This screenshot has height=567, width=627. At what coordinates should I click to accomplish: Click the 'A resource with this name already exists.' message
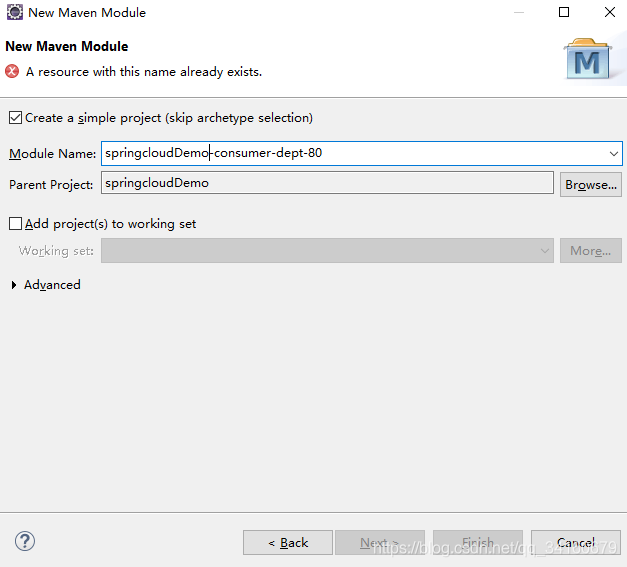[144, 72]
